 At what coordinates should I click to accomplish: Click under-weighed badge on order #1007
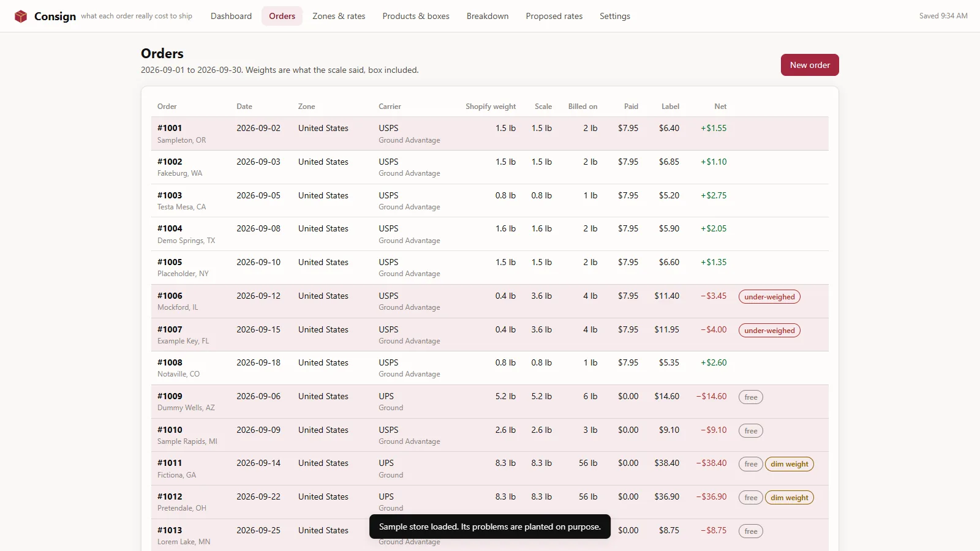(769, 331)
